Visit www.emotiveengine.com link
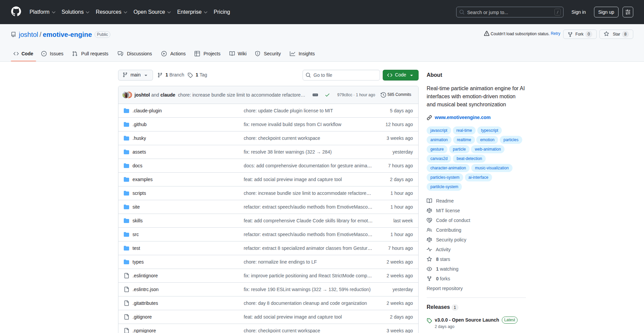The height and width of the screenshot is (333, 644). (x=463, y=117)
